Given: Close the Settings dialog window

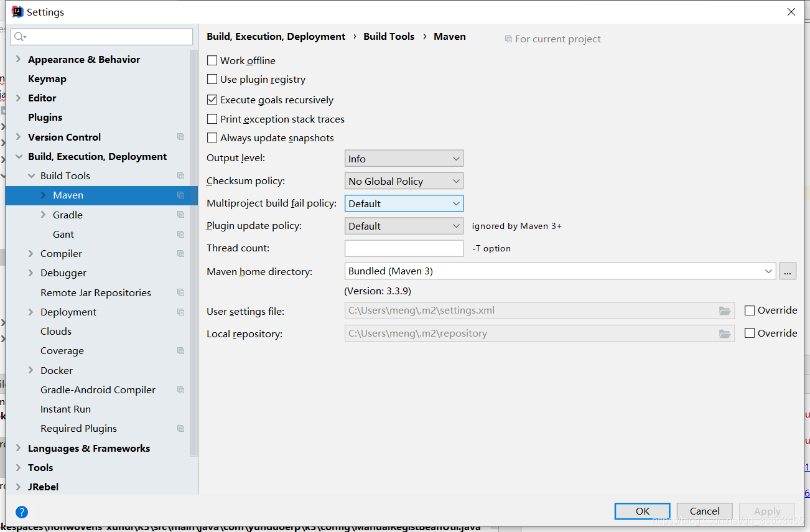Looking at the screenshot, I should coord(791,12).
